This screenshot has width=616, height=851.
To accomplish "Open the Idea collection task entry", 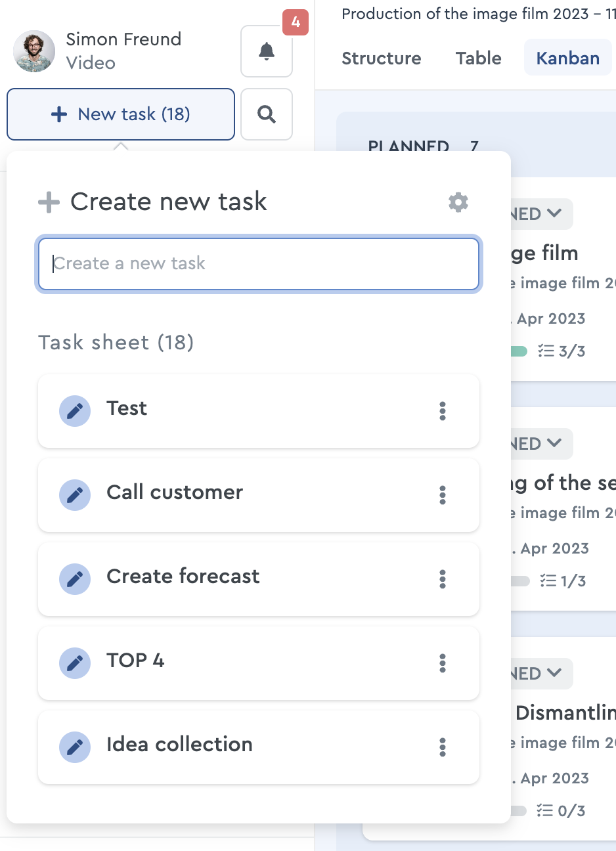I will coord(259,747).
